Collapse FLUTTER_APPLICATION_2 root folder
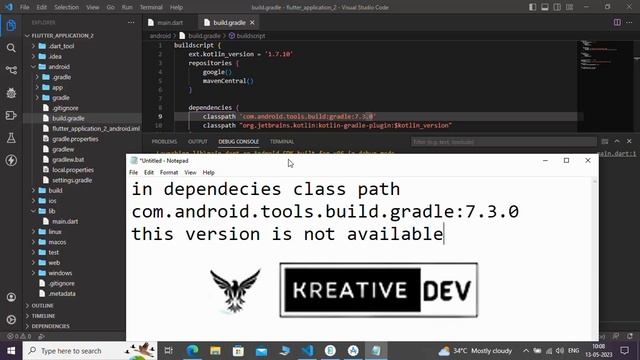 point(62,36)
